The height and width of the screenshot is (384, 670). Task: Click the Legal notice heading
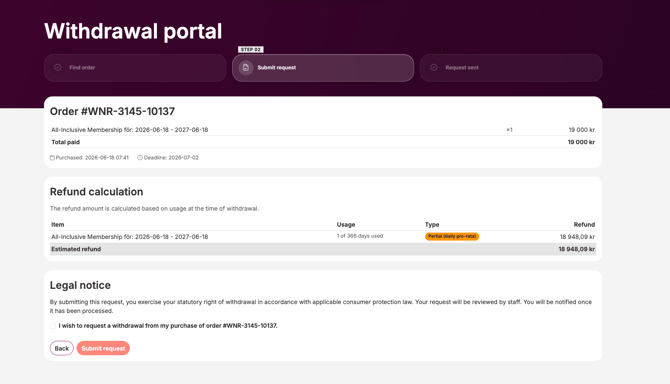tap(80, 285)
